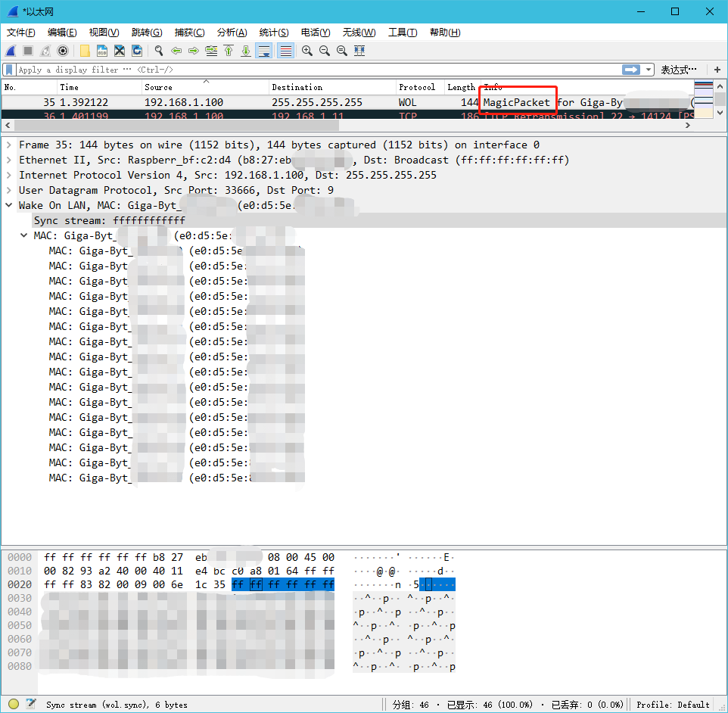
Task: Reload the capture file
Action: pyautogui.click(x=138, y=51)
